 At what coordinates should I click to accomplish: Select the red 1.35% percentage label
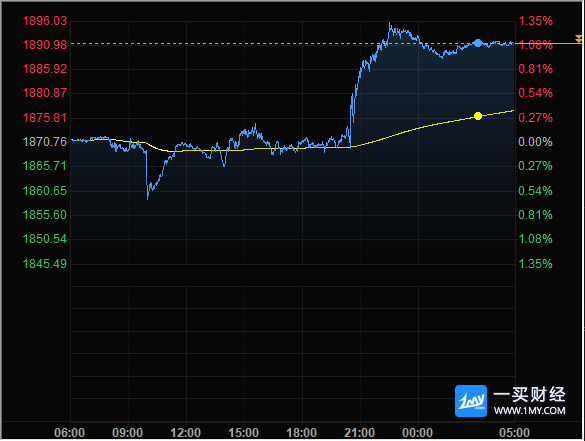[535, 21]
